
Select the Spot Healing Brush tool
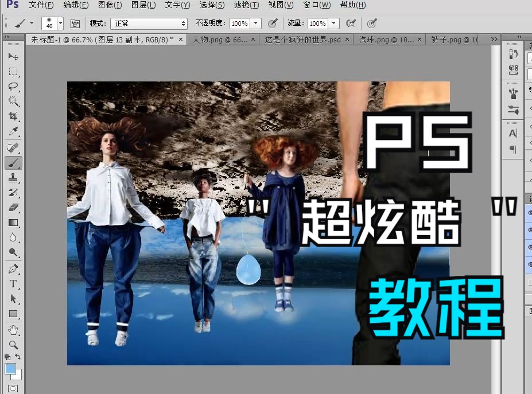coord(13,148)
